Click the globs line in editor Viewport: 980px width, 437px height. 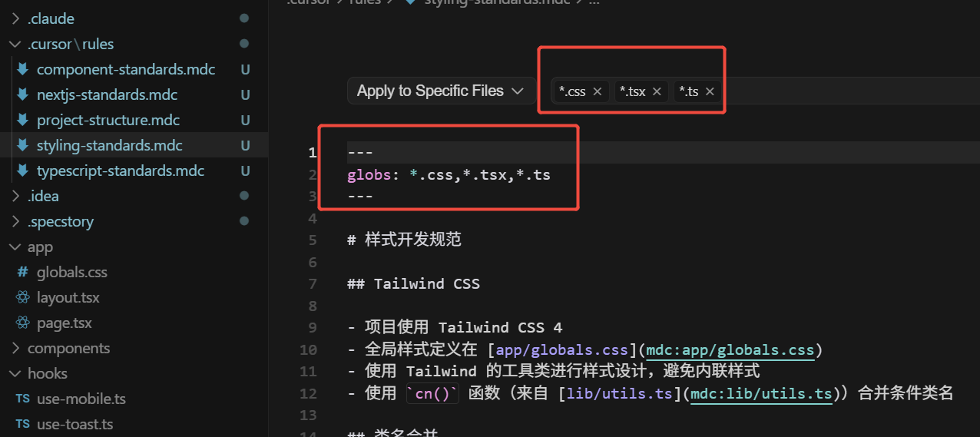click(x=449, y=174)
